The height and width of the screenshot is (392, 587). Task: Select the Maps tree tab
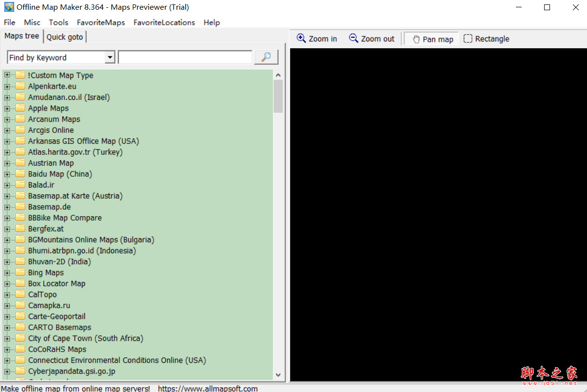coord(21,36)
